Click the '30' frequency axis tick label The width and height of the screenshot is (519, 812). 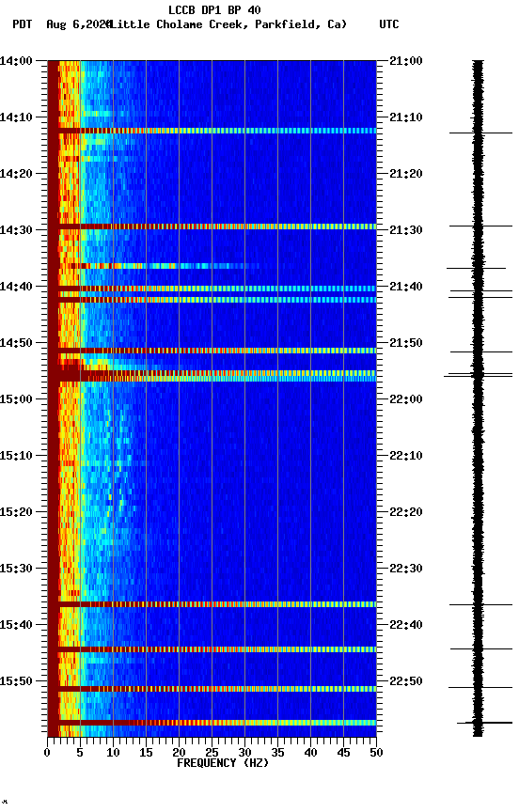pos(244,753)
